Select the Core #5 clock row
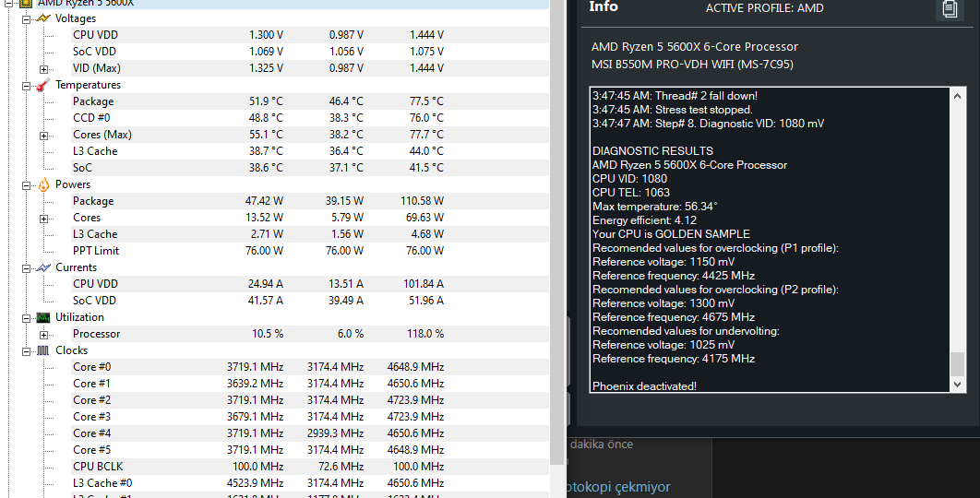 [x=309, y=450]
